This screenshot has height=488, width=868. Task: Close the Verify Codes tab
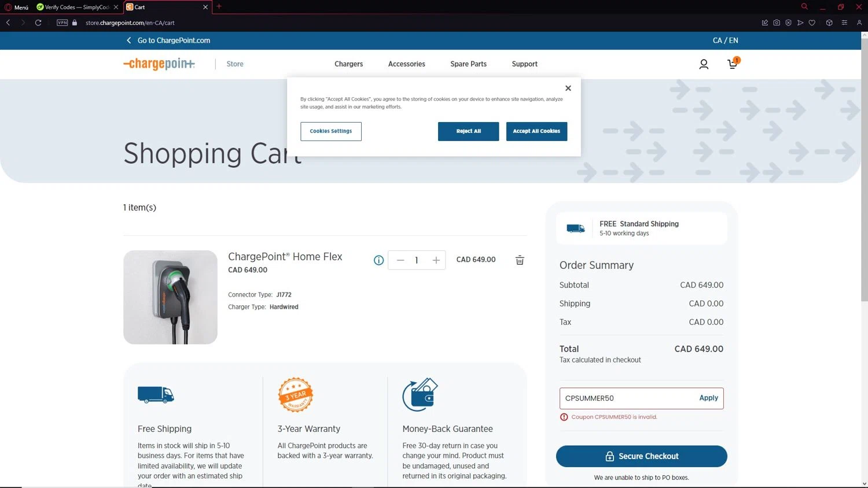click(x=116, y=7)
